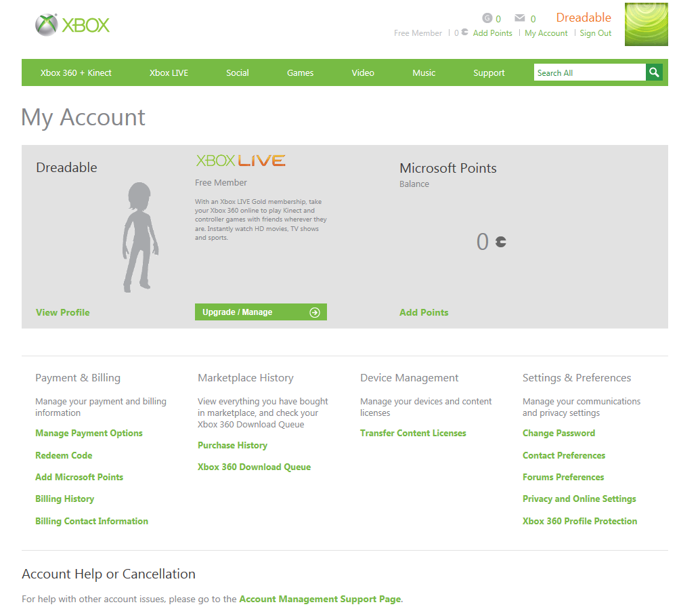The image size is (700, 611).
Task: Click the message count 0 in header
Action: pyautogui.click(x=533, y=19)
